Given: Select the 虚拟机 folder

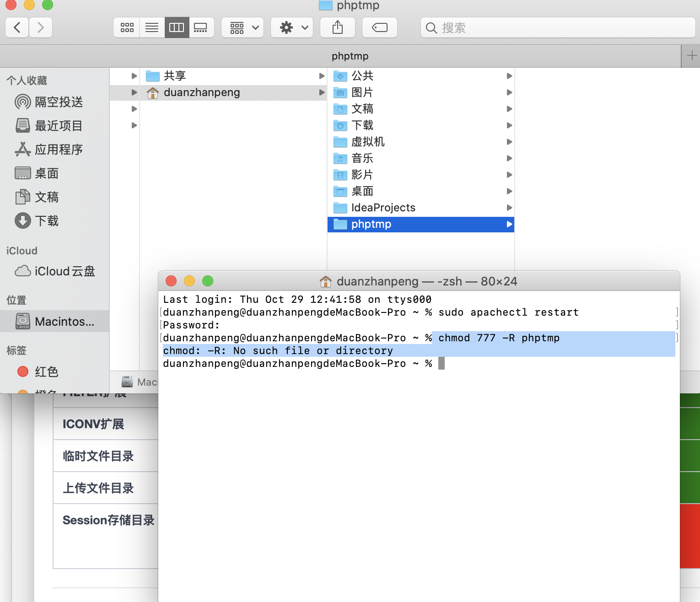Looking at the screenshot, I should (x=421, y=142).
